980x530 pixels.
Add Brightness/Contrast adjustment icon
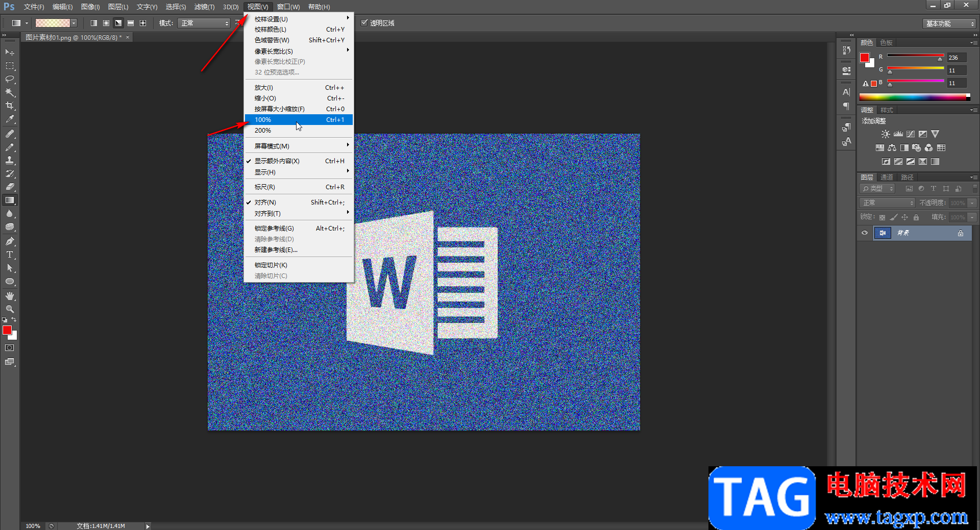pos(886,134)
